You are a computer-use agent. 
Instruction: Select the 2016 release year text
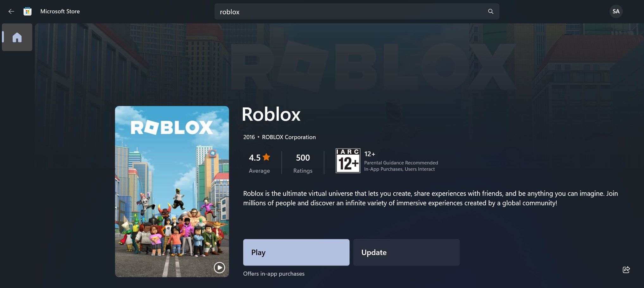click(249, 137)
